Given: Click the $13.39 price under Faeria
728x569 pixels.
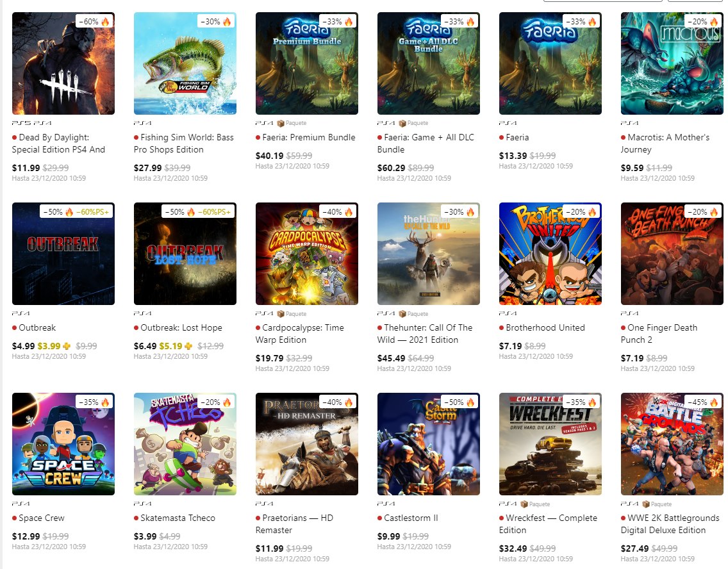Looking at the screenshot, I should point(511,156).
